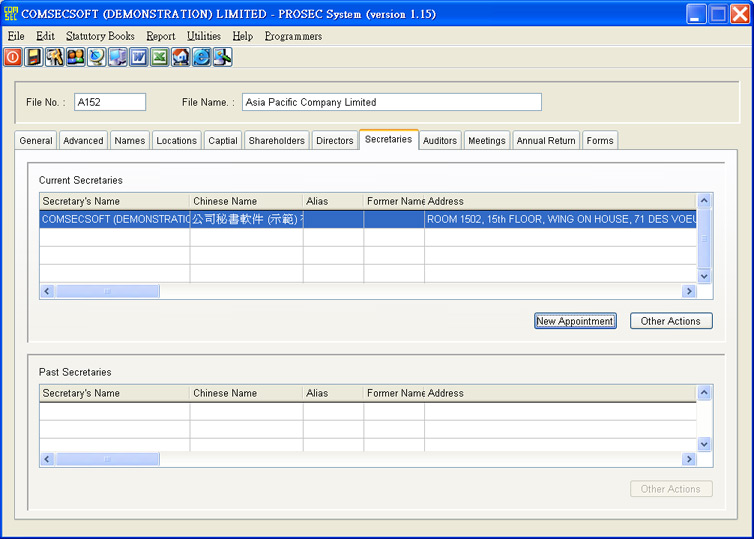Click down arrow of Past Secretaries vertical scrollbar

tap(704, 444)
